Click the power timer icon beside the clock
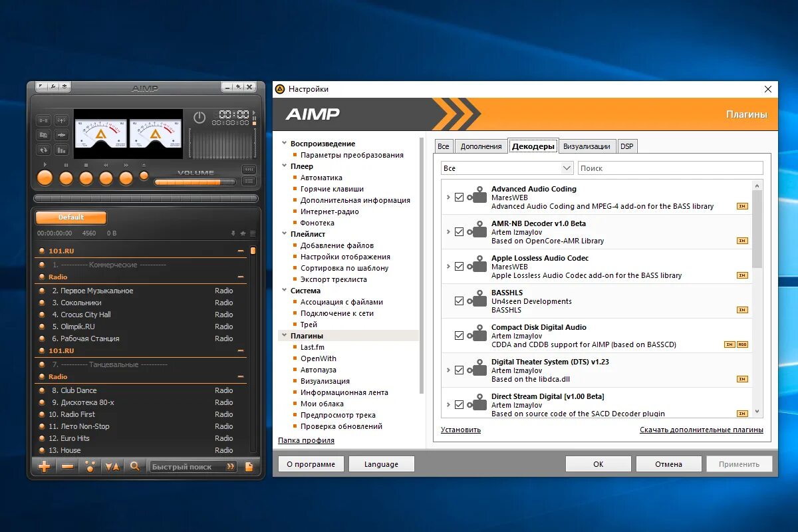This screenshot has height=532, width=798. [x=199, y=118]
